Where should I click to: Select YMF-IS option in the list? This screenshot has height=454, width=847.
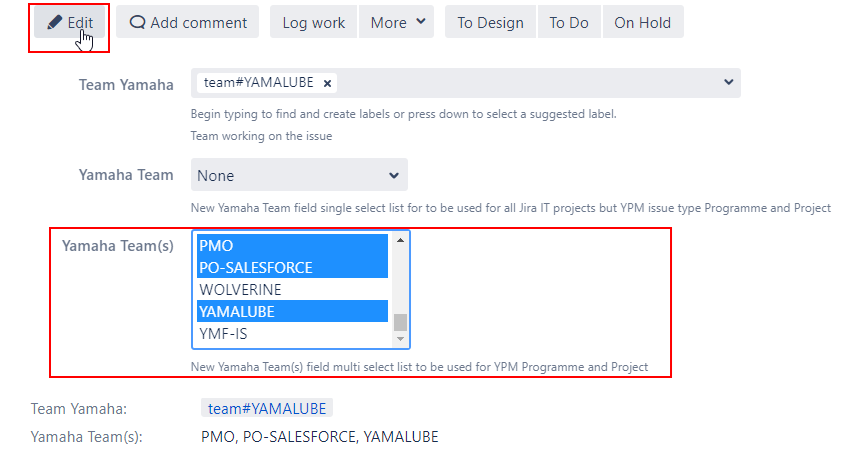292,333
